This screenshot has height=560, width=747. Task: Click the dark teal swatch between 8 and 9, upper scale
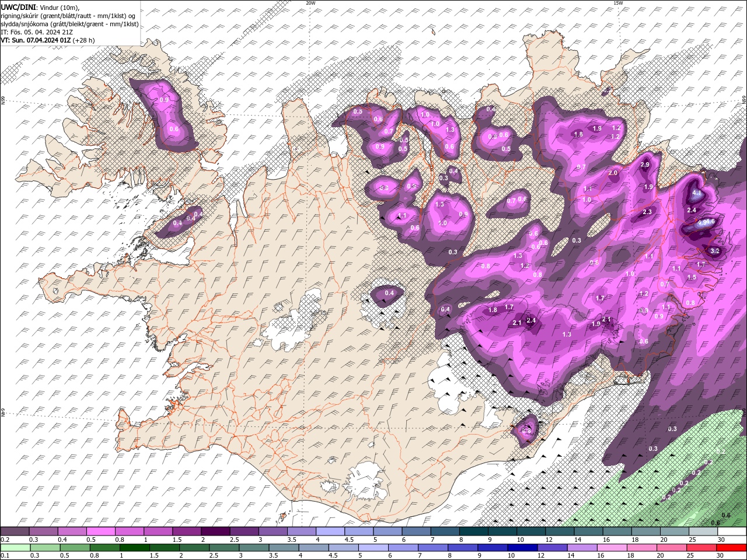coord(473,531)
